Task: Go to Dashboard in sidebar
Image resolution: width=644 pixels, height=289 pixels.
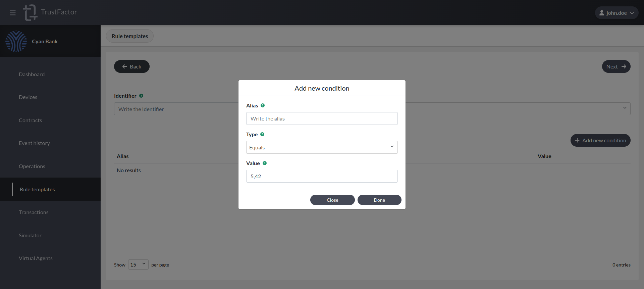Action: 32,74
